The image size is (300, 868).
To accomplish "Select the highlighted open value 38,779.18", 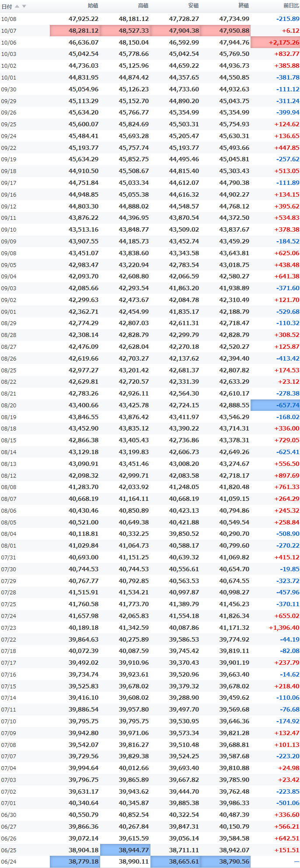I will tap(75, 862).
